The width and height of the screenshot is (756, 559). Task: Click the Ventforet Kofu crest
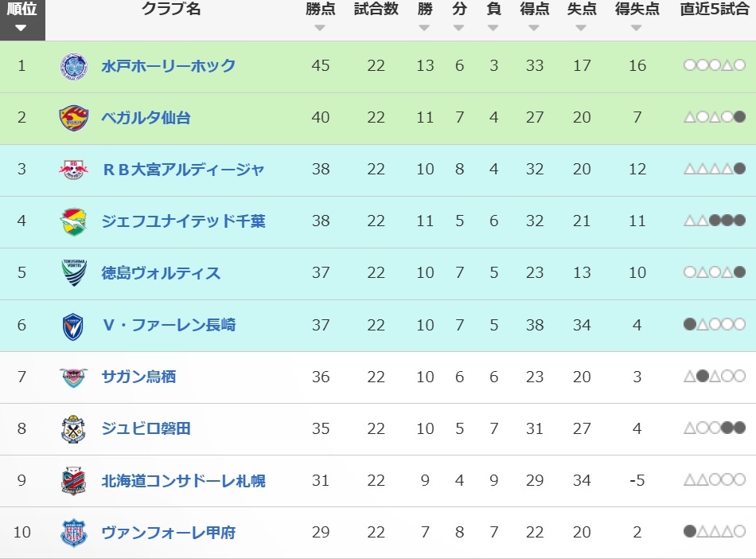(x=73, y=533)
